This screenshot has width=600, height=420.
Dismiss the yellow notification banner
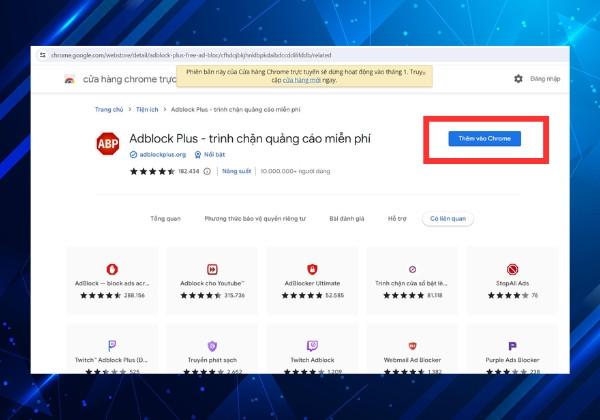(x=423, y=72)
